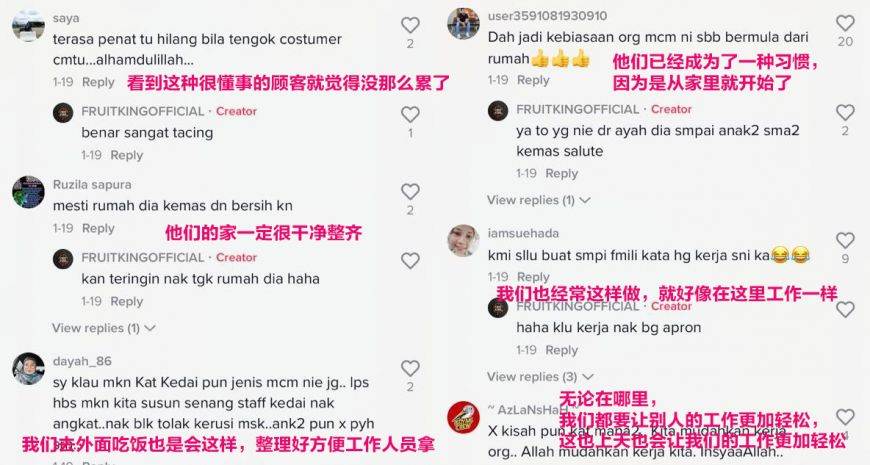Reply to Ruzila sapura's comment
This screenshot has height=465, width=870.
(98, 228)
